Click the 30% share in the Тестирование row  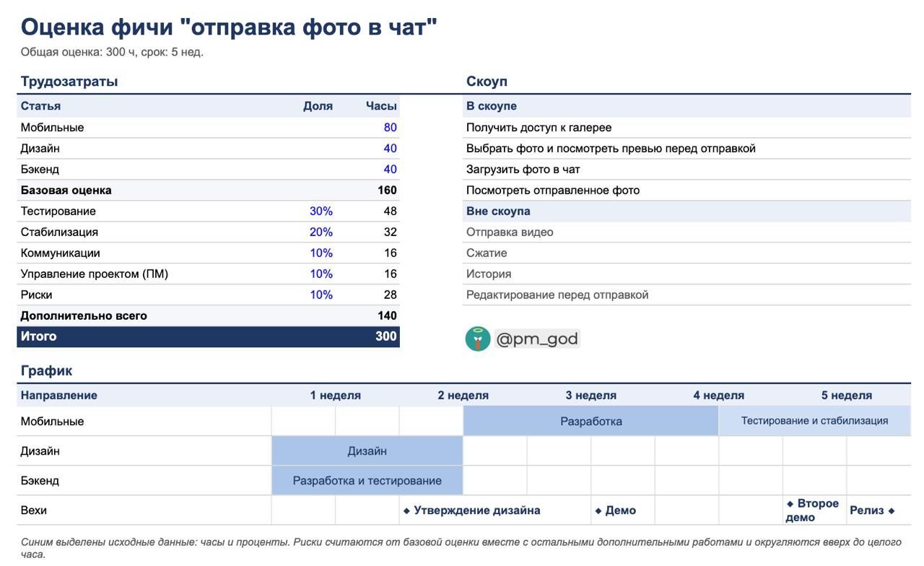321,212
